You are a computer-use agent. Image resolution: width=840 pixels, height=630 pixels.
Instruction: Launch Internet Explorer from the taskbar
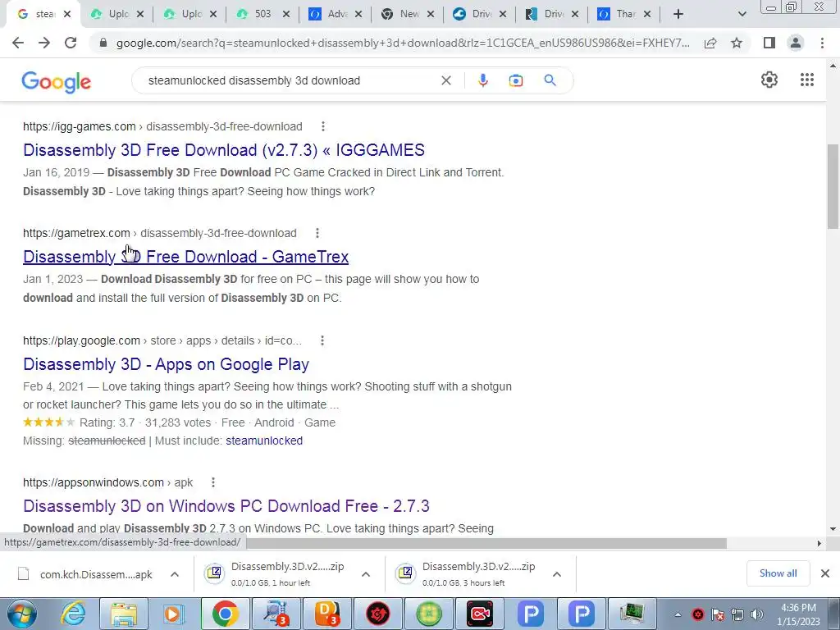pos(73,614)
